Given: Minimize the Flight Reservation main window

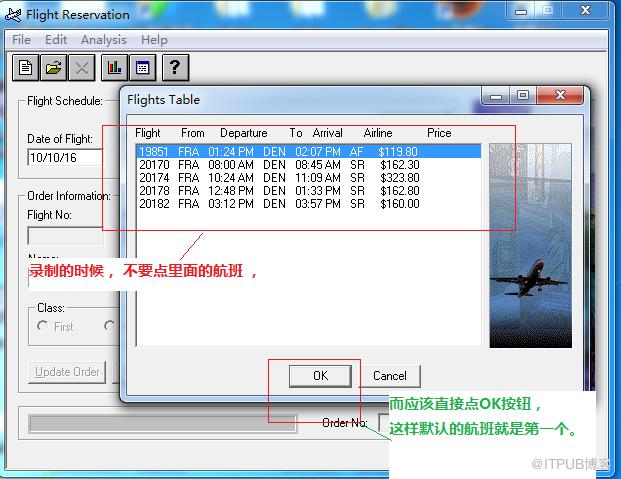Looking at the screenshot, I should (x=521, y=10).
